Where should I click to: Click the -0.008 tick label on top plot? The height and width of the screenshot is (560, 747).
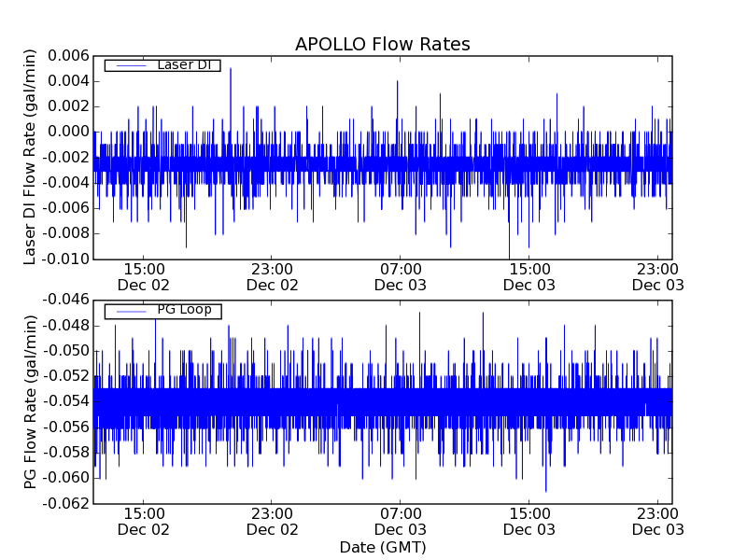(x=65, y=234)
